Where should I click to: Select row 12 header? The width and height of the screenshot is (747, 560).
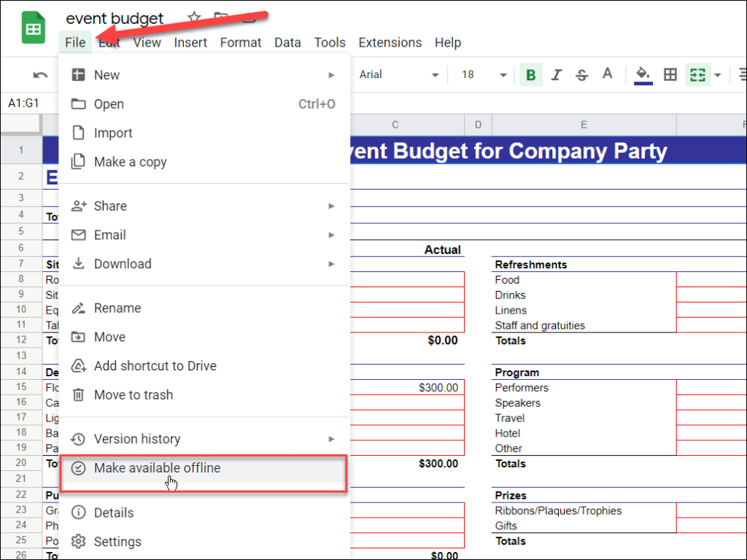click(21, 340)
